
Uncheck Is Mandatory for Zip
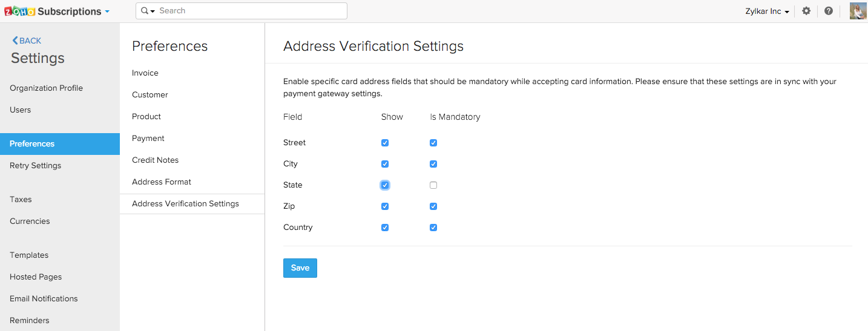[433, 206]
